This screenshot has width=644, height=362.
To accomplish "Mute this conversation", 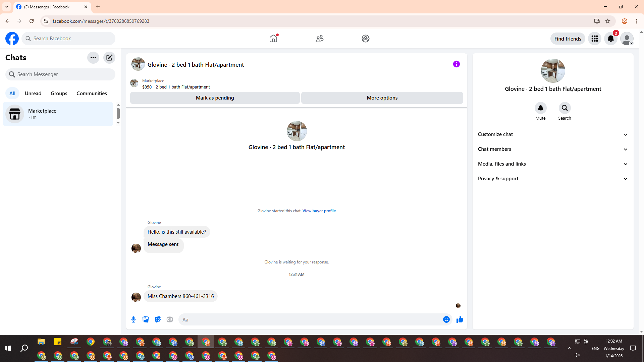I will pyautogui.click(x=540, y=108).
